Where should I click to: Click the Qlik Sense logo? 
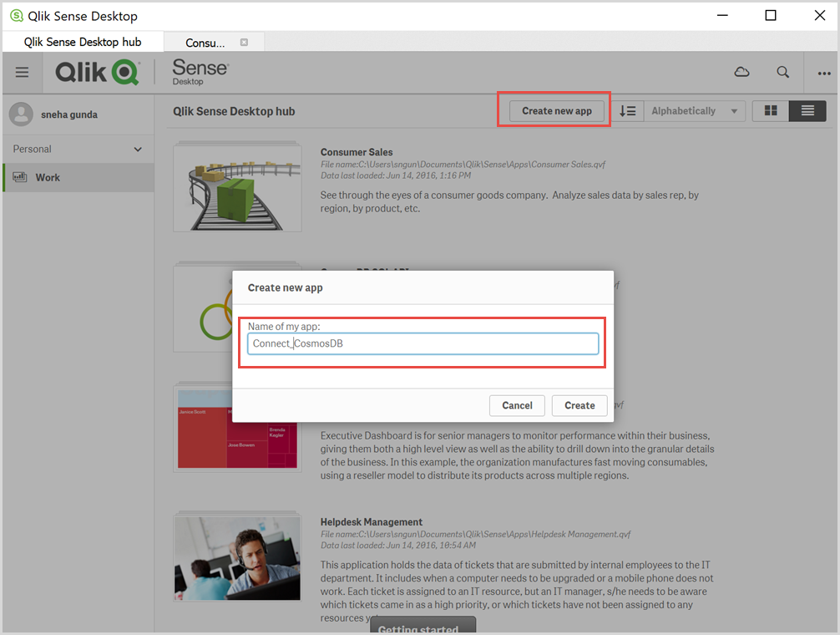point(98,72)
